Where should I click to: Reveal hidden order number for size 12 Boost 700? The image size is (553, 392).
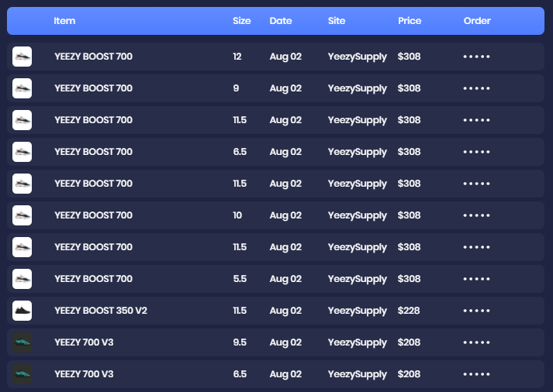click(476, 57)
